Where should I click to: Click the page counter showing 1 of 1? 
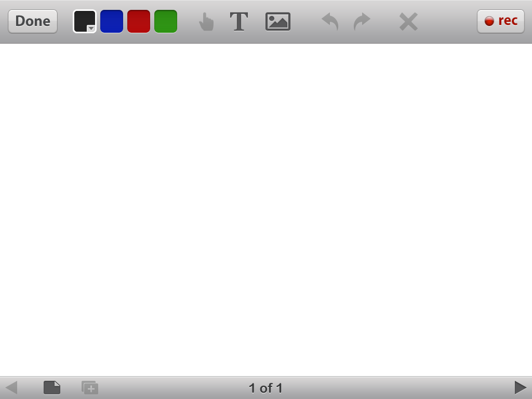[x=266, y=388]
